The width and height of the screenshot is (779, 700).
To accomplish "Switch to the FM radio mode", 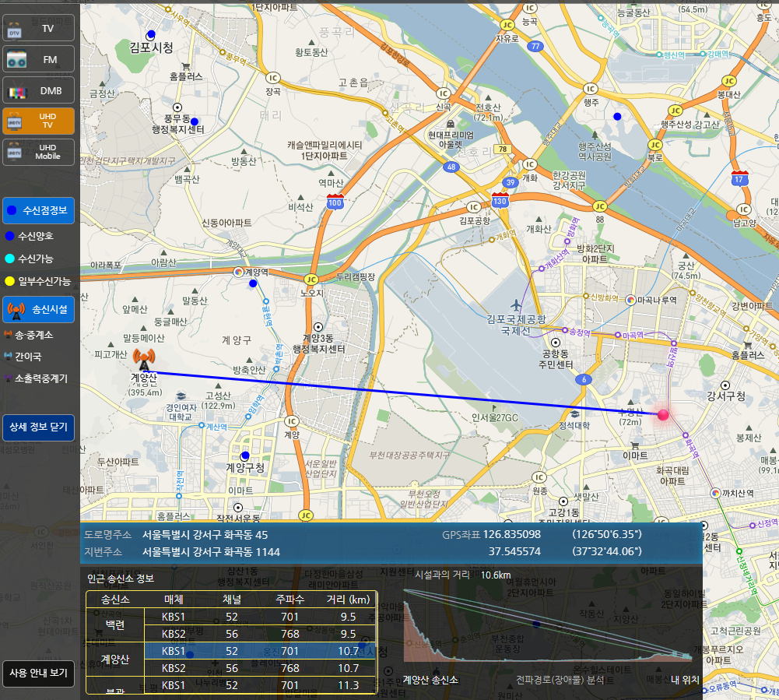I will point(38,59).
